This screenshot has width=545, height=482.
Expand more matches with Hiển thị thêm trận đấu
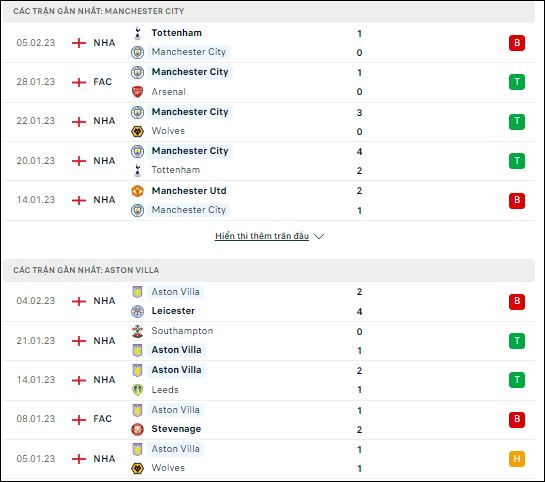pos(262,236)
